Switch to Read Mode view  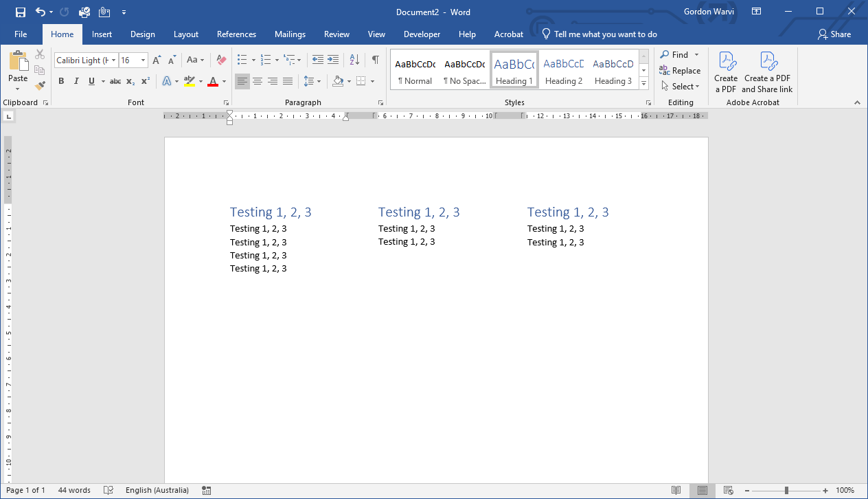[x=676, y=490]
